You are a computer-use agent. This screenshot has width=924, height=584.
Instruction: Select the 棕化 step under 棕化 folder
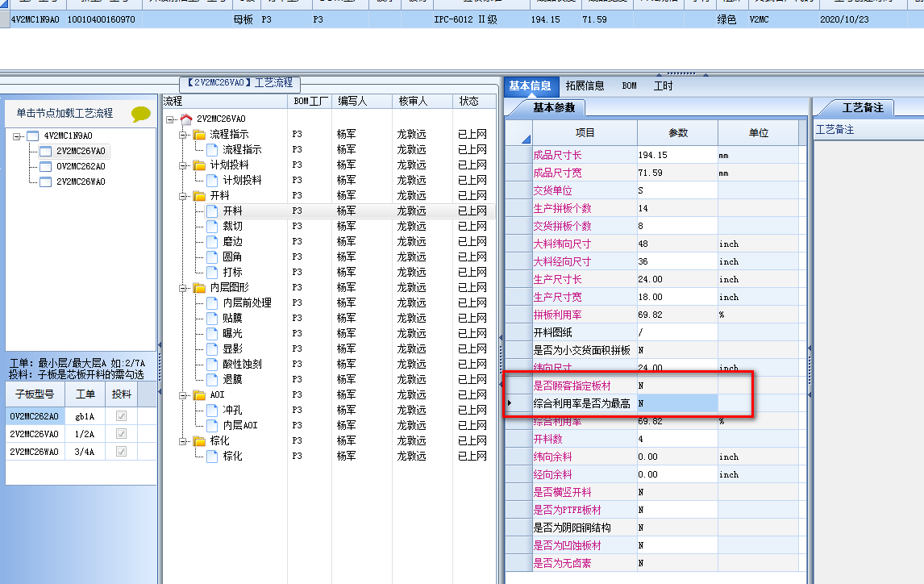[x=233, y=456]
